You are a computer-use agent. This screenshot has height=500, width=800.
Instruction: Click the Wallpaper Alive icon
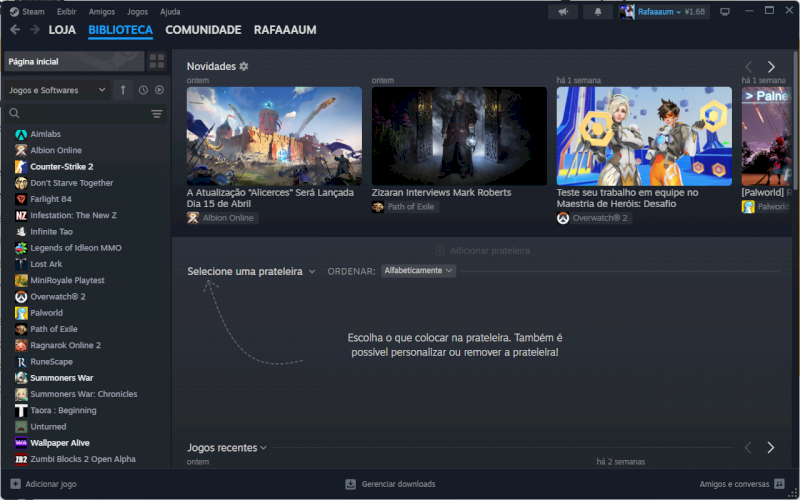[21, 443]
